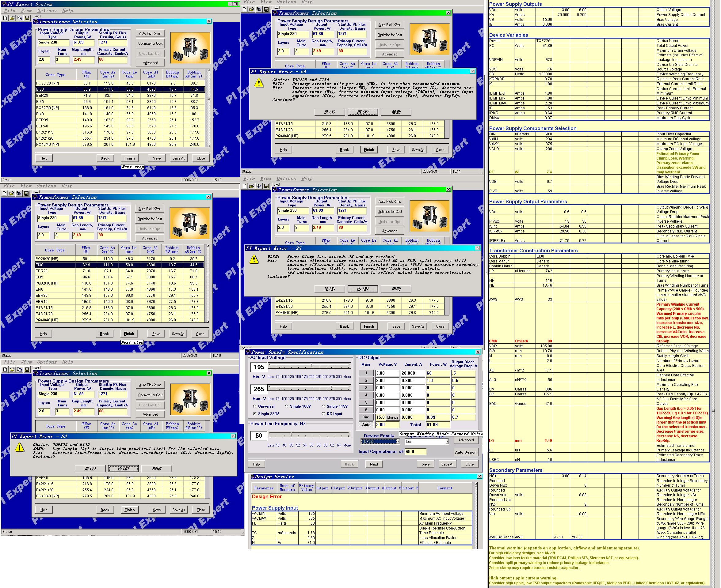Open File menu in PI Expert System window
The image size is (721, 588).
click(x=10, y=10)
